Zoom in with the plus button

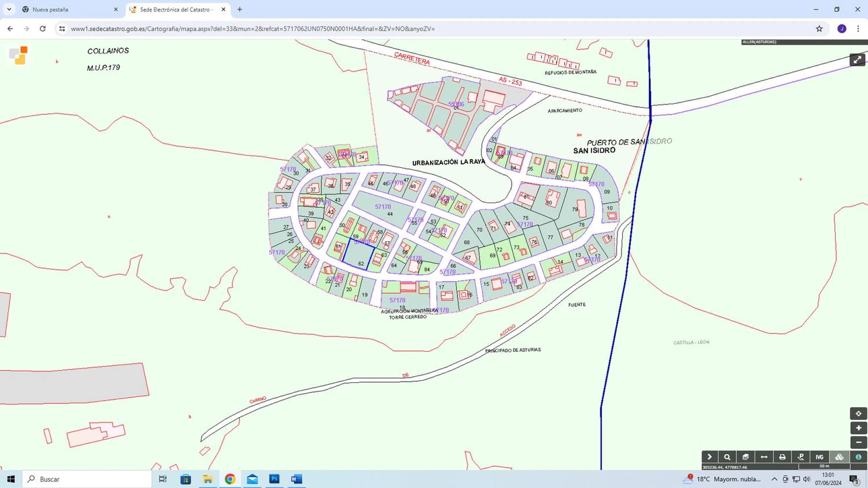pos(858,428)
